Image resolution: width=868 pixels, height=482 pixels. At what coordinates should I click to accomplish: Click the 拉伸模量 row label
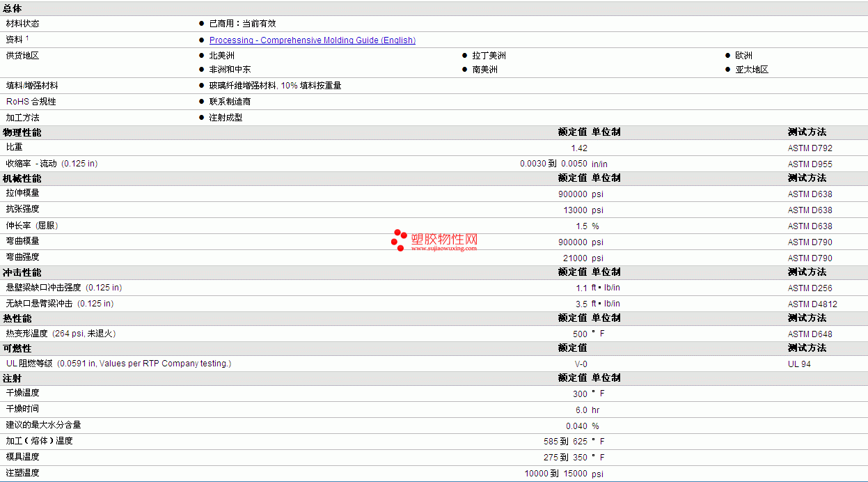[x=22, y=194]
